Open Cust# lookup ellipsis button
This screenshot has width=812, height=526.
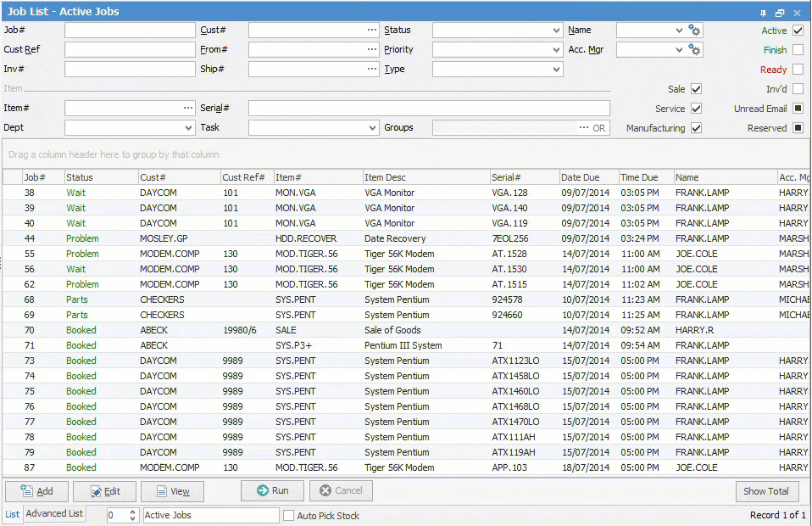[x=371, y=31]
